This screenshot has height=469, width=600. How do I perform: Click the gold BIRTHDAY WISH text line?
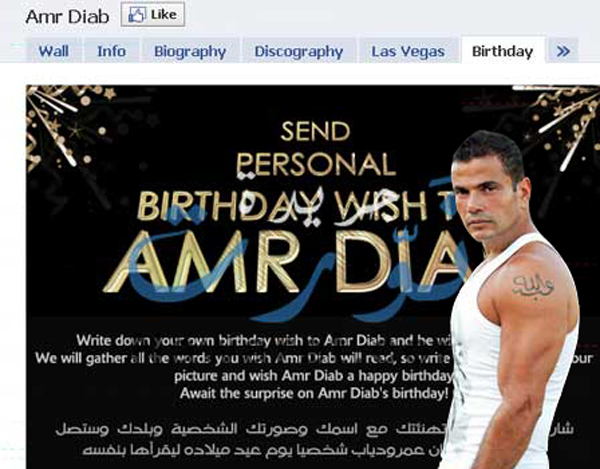pyautogui.click(x=297, y=205)
